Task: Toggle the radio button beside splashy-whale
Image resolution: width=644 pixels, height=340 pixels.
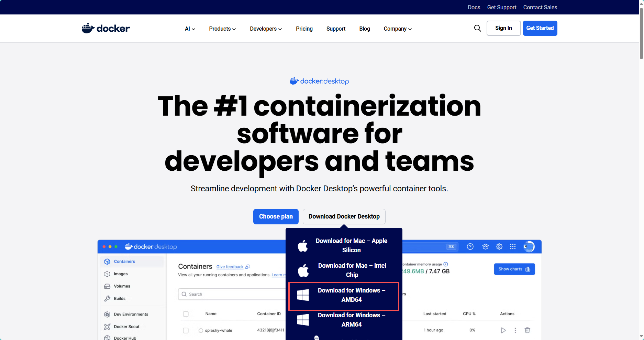Action: click(x=201, y=330)
